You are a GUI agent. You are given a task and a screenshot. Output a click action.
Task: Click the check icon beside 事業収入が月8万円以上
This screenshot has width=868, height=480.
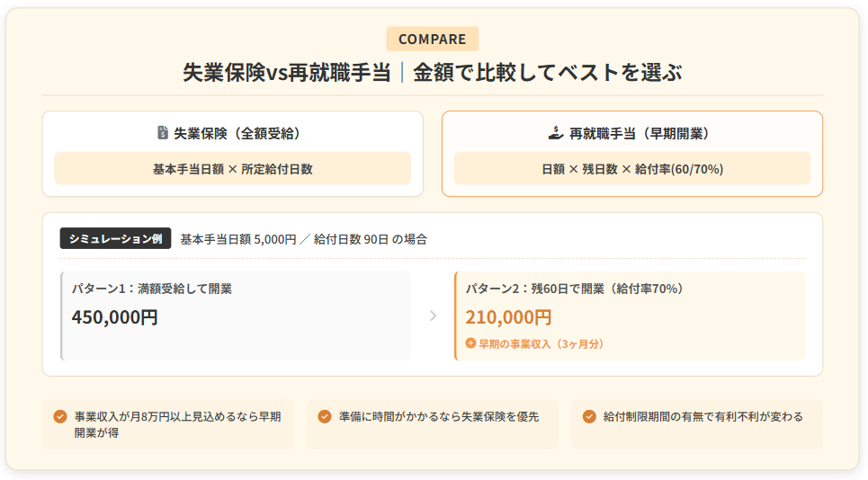tap(60, 416)
